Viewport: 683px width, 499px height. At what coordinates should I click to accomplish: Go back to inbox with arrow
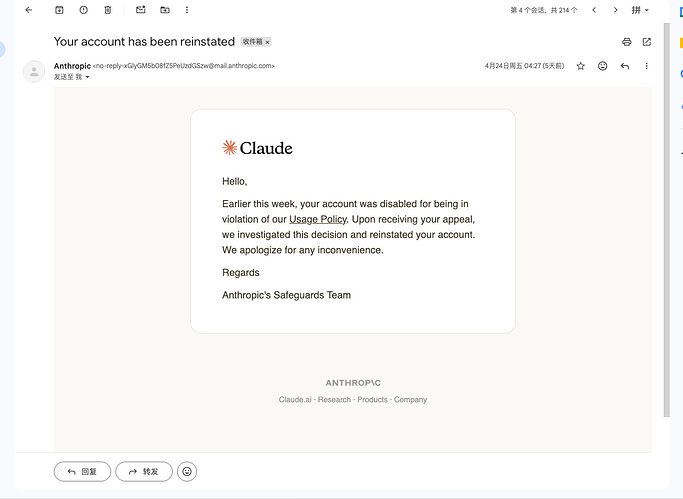tap(29, 10)
